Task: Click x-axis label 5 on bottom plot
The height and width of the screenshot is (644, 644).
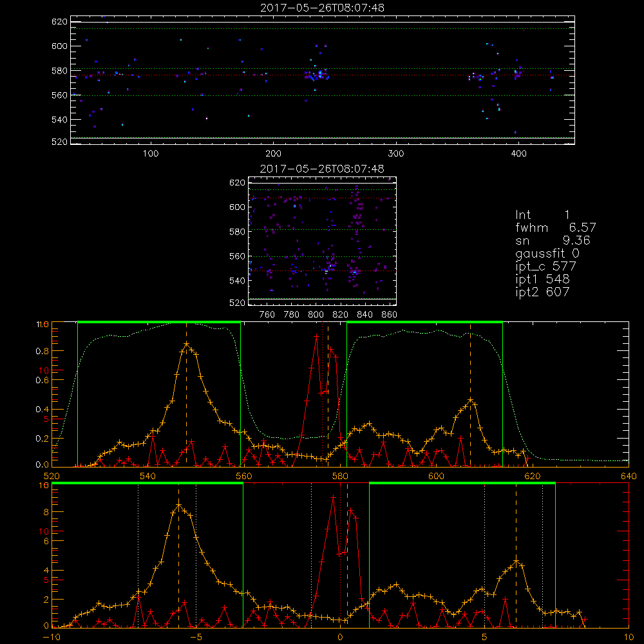Action: tap(485, 638)
